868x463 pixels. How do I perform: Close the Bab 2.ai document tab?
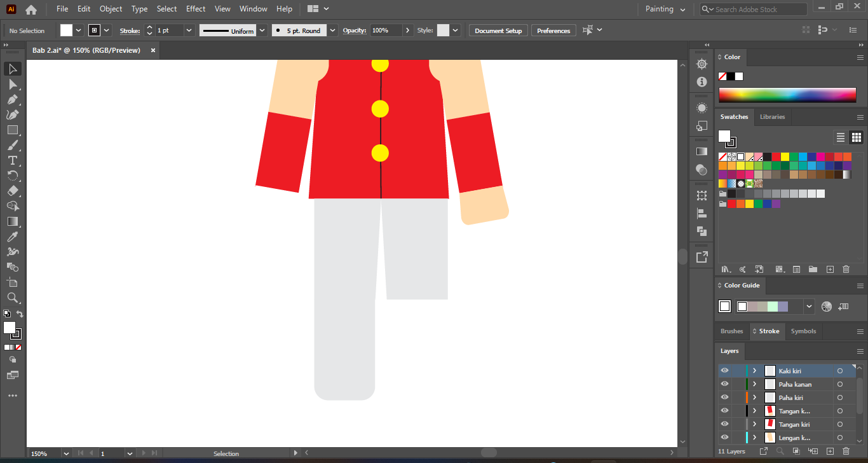153,50
